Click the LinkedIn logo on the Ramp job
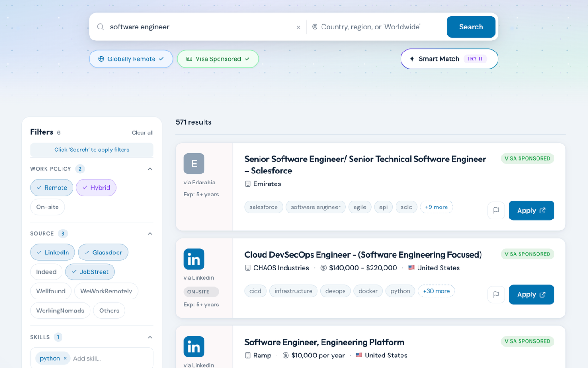588x368 pixels. [194, 346]
